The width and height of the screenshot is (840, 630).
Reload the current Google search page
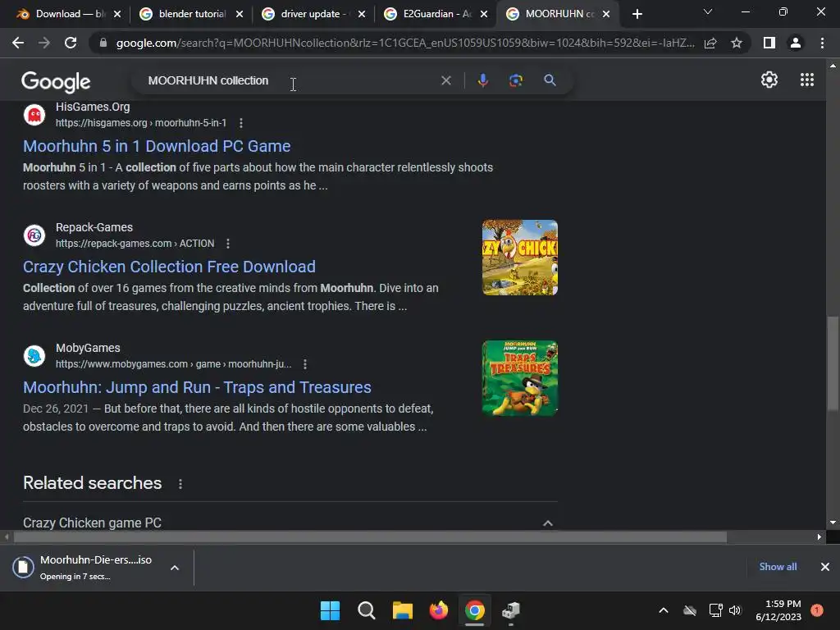[71, 43]
